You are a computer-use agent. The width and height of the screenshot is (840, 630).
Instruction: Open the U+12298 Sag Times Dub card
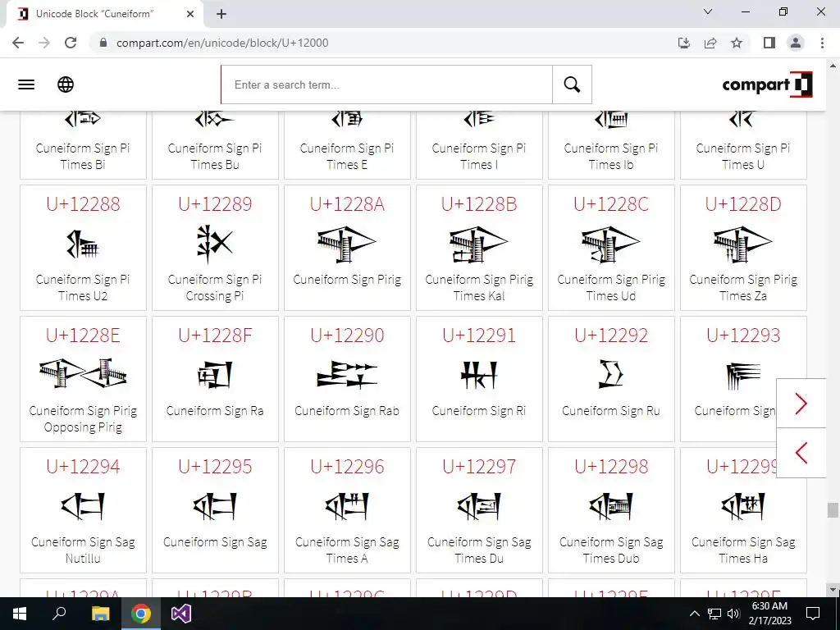(611, 510)
